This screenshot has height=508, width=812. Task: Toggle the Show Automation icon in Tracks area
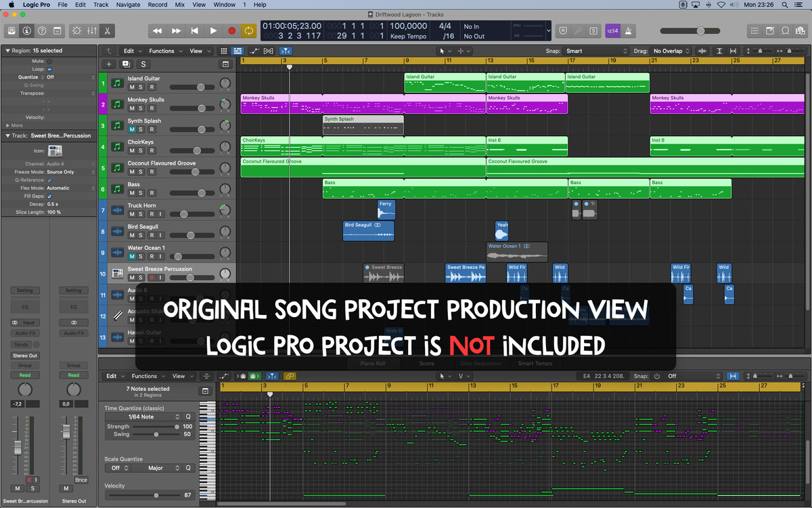pyautogui.click(x=254, y=51)
